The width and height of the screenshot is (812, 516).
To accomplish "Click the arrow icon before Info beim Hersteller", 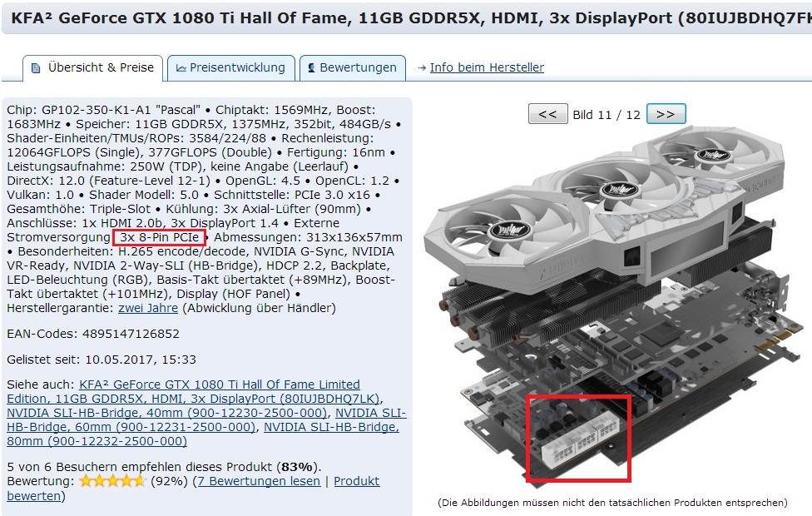I will click(422, 68).
